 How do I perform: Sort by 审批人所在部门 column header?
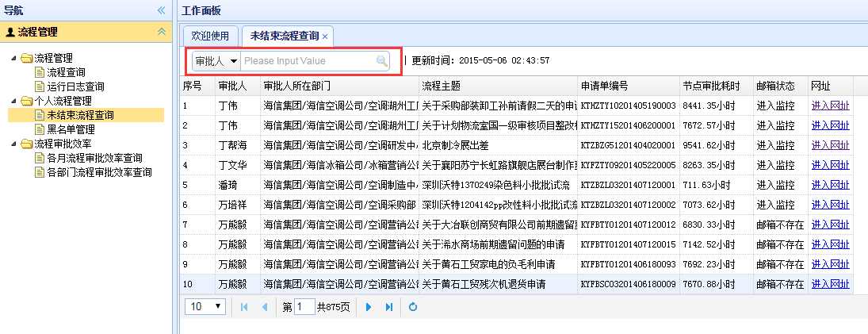pyautogui.click(x=339, y=86)
